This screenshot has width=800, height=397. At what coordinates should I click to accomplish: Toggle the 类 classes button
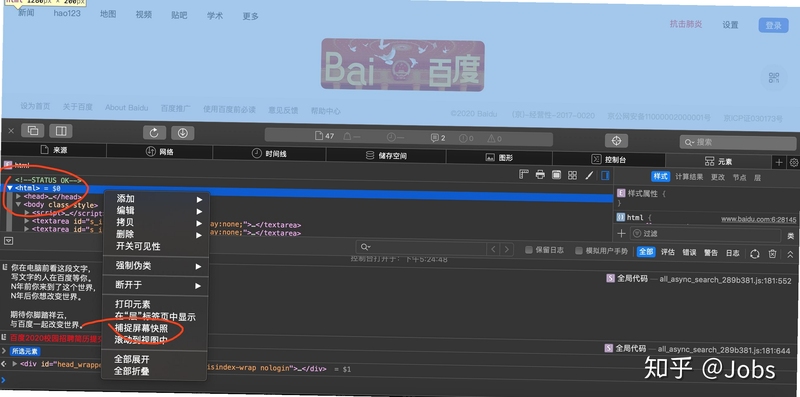click(x=791, y=236)
